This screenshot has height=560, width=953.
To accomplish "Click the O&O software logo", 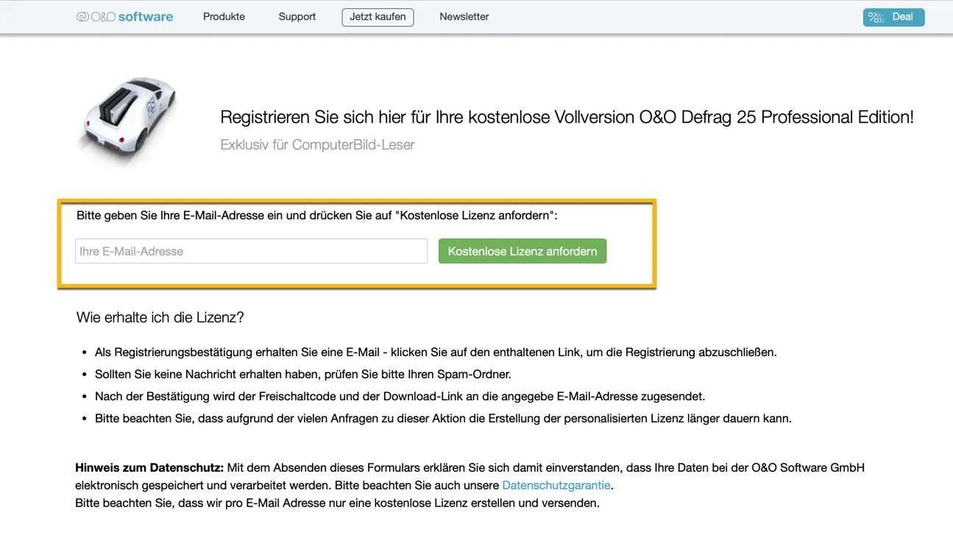I will tap(124, 16).
